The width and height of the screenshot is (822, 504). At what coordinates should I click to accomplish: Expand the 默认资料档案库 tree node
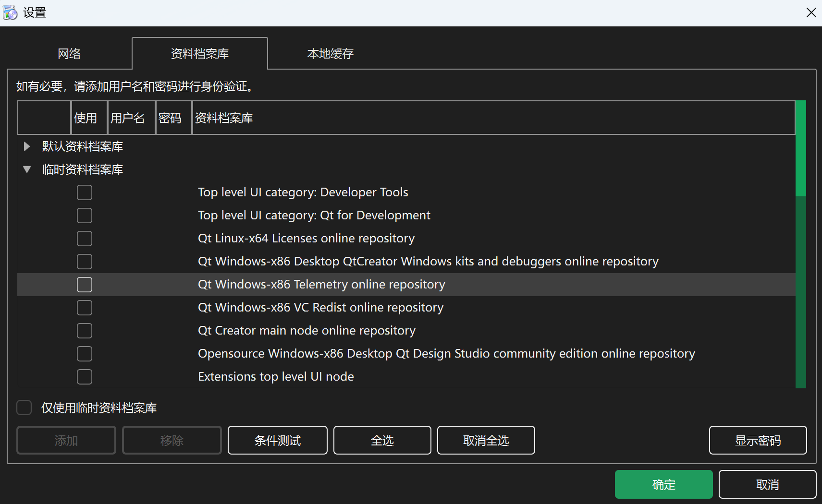pos(27,146)
